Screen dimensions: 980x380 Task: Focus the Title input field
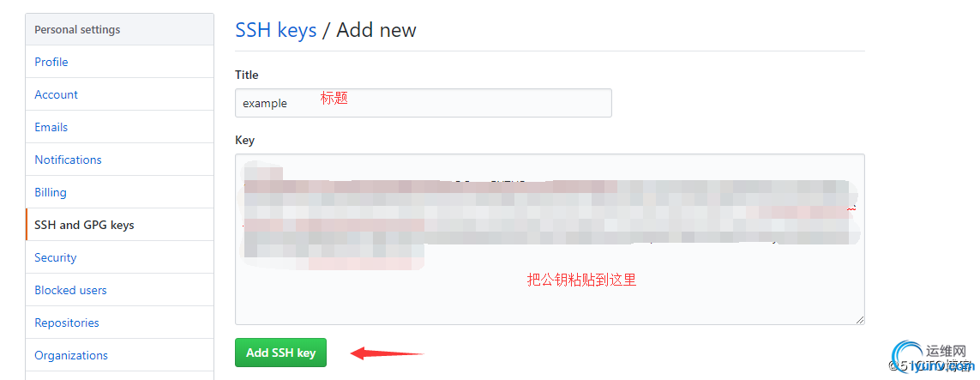[424, 102]
